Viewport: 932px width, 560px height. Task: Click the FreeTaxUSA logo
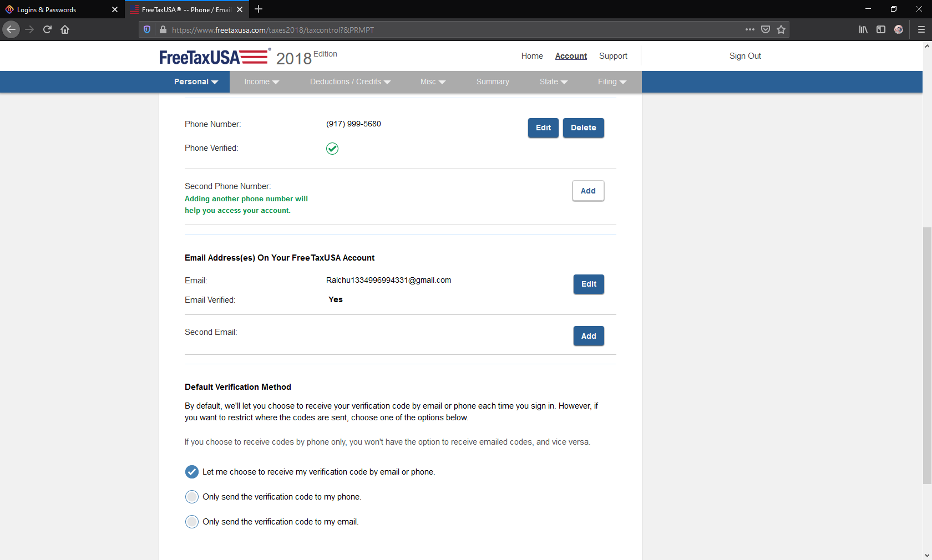pyautogui.click(x=214, y=57)
